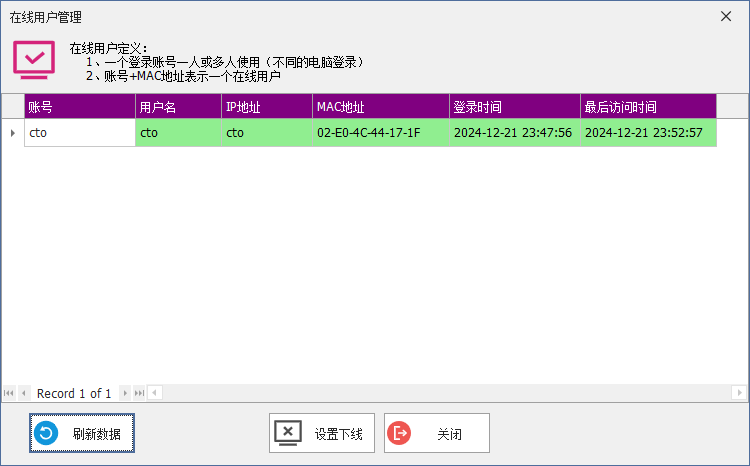Go to last record navigator arrow
The width and height of the screenshot is (750, 466).
point(139,393)
